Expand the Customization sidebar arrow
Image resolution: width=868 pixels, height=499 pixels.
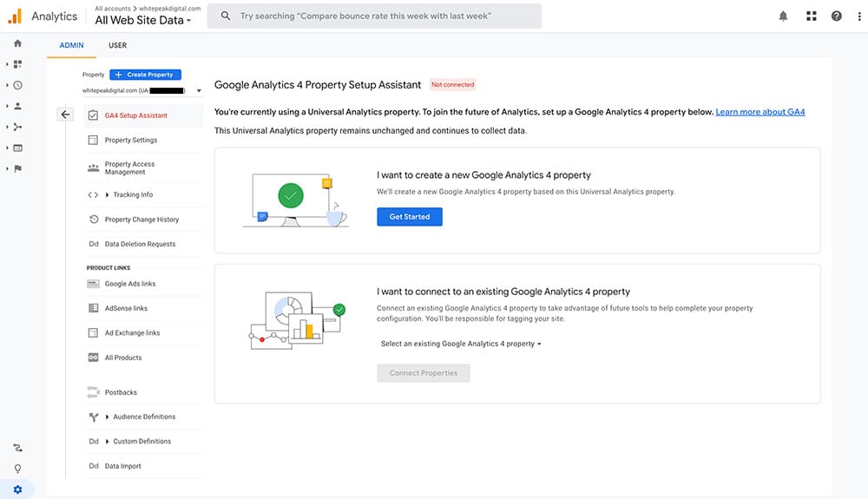click(7, 64)
